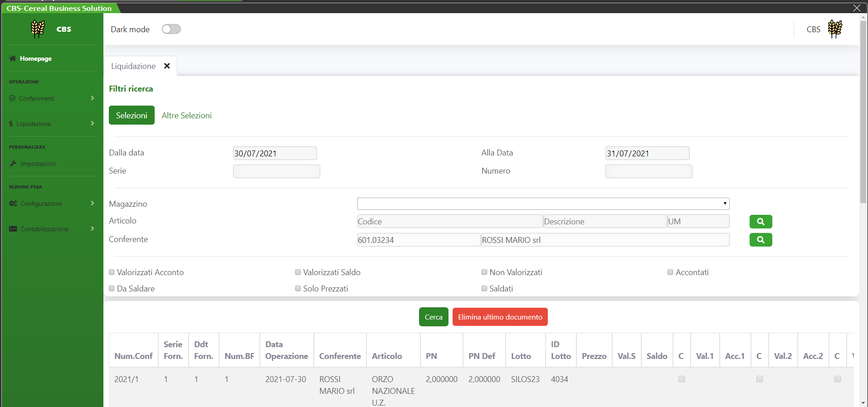Click the Homepage house icon
Image resolution: width=868 pixels, height=407 pixels.
coord(13,58)
